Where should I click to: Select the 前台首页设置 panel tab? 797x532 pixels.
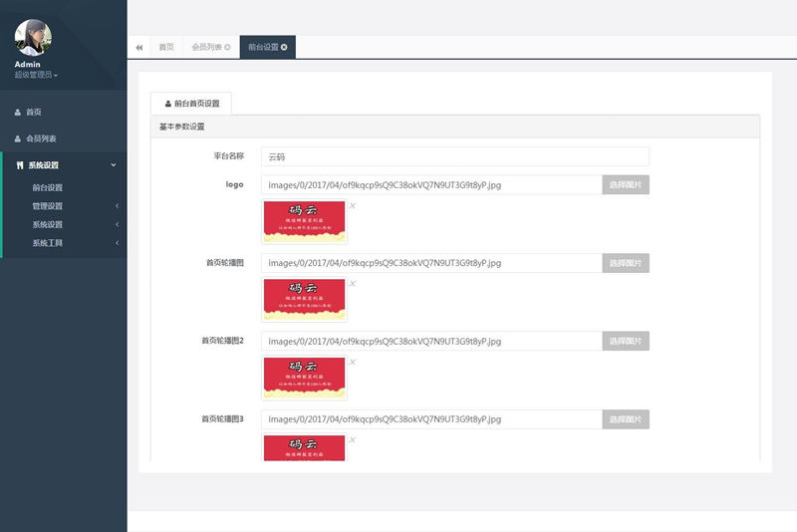pyautogui.click(x=191, y=103)
